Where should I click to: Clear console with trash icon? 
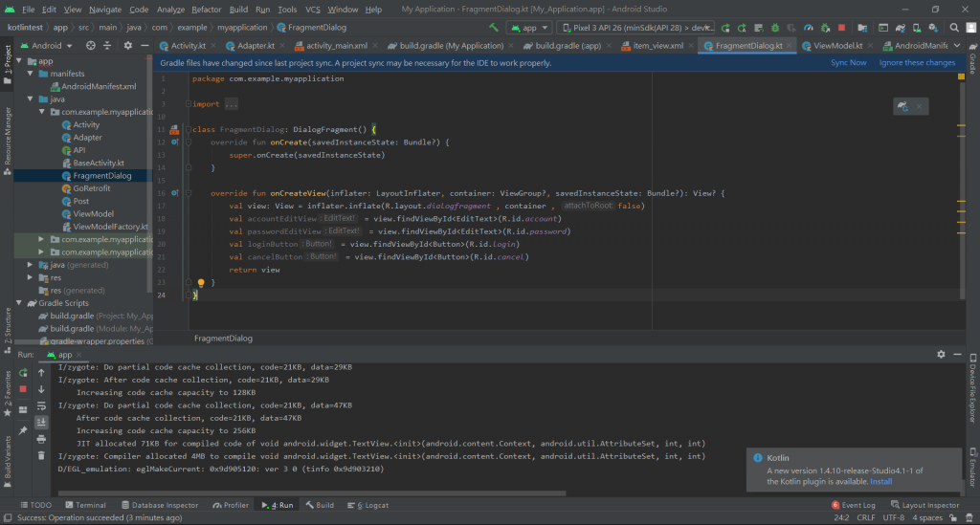coord(41,456)
